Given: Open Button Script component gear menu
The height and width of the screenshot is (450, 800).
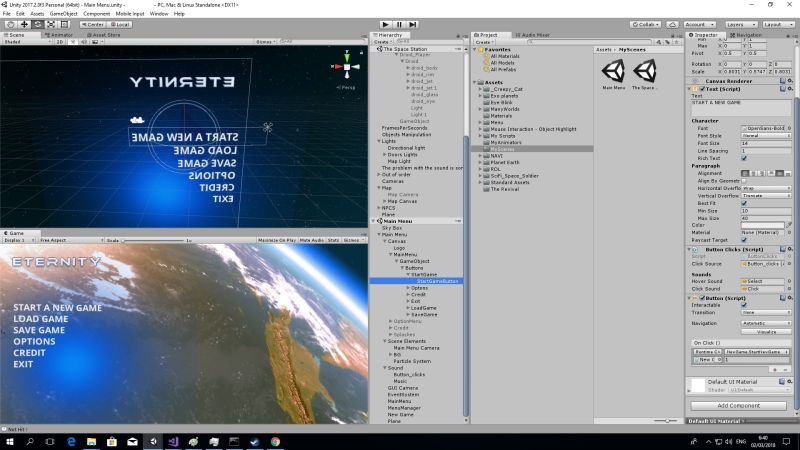Looking at the screenshot, I should point(790,297).
